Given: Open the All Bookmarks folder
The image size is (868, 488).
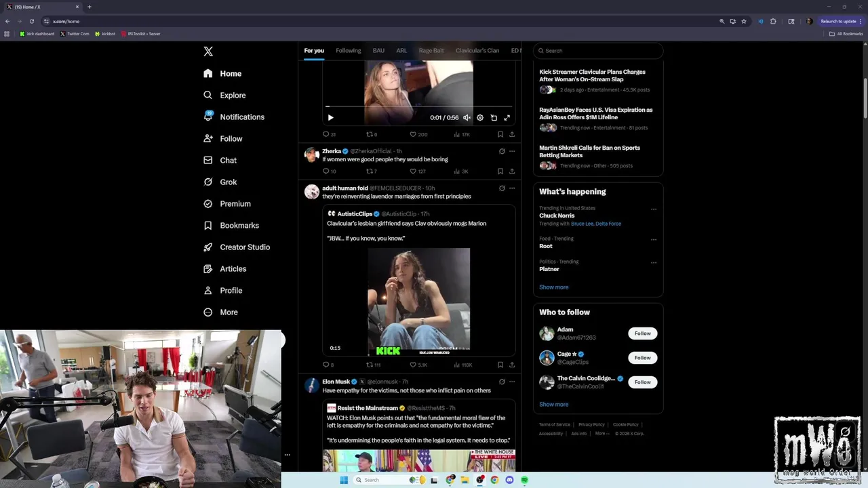Looking at the screenshot, I should tap(846, 33).
